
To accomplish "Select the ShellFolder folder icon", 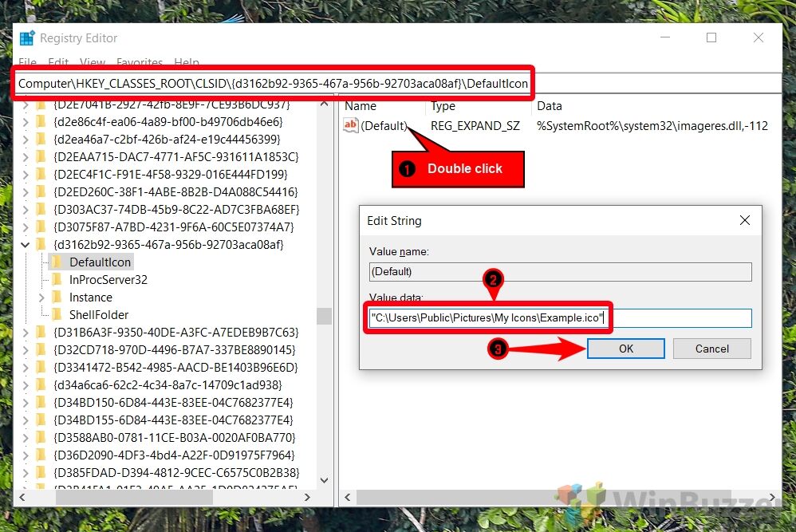I will [57, 315].
